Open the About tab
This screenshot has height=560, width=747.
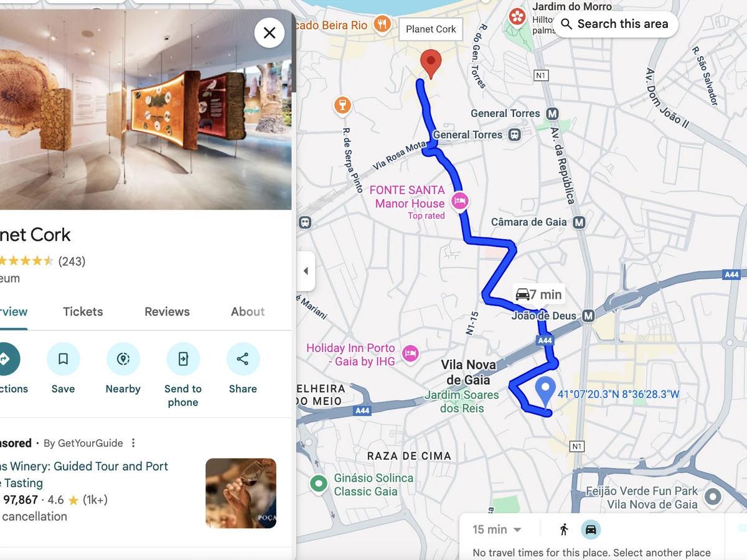click(248, 312)
